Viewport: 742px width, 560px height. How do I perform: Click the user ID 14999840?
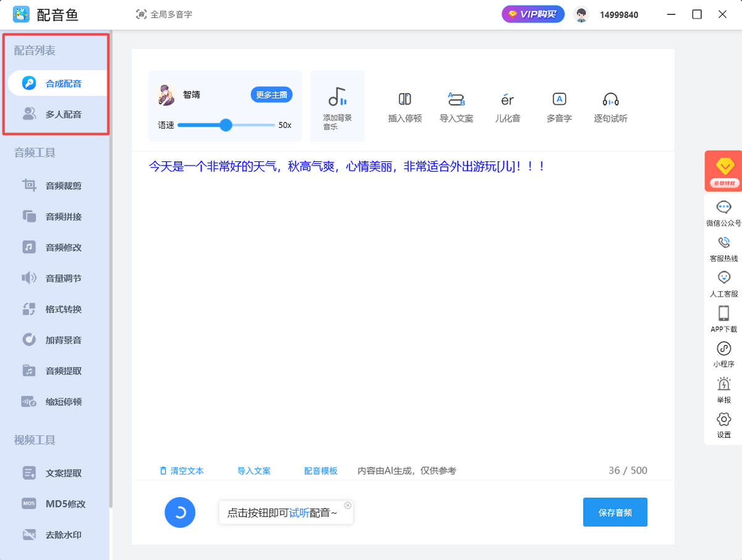[619, 15]
